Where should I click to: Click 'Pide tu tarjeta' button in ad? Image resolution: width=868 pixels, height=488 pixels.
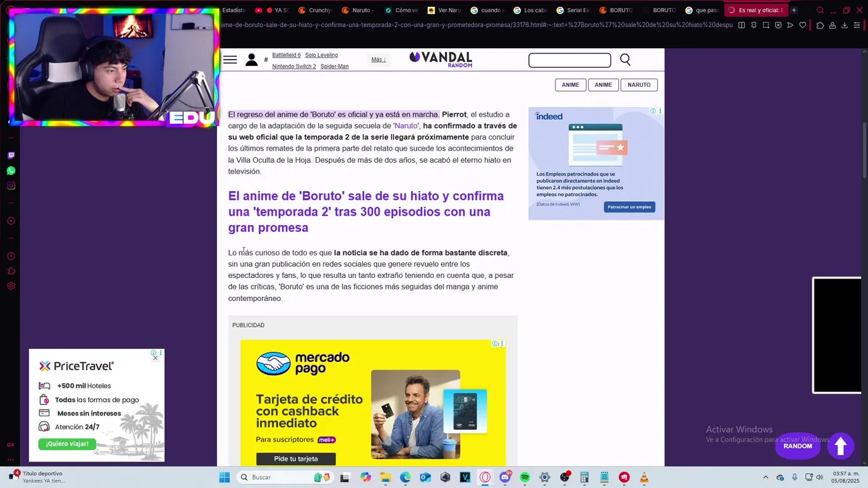click(296, 459)
